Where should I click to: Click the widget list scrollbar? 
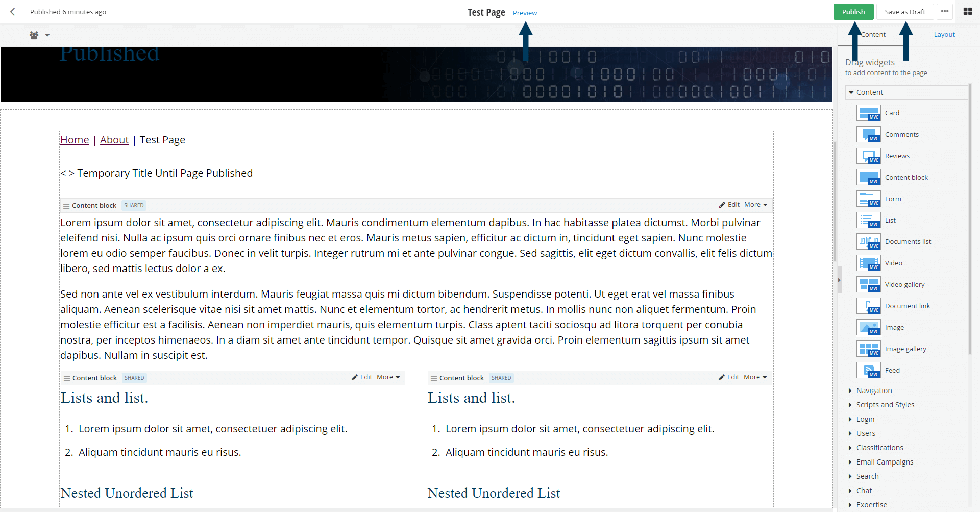(x=970, y=218)
